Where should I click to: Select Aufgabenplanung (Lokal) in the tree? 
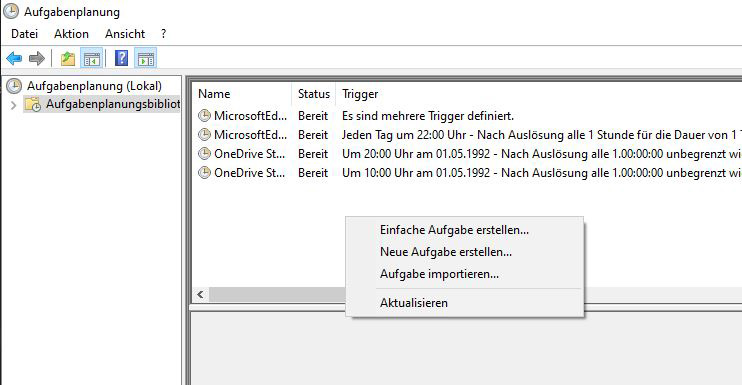(94, 86)
